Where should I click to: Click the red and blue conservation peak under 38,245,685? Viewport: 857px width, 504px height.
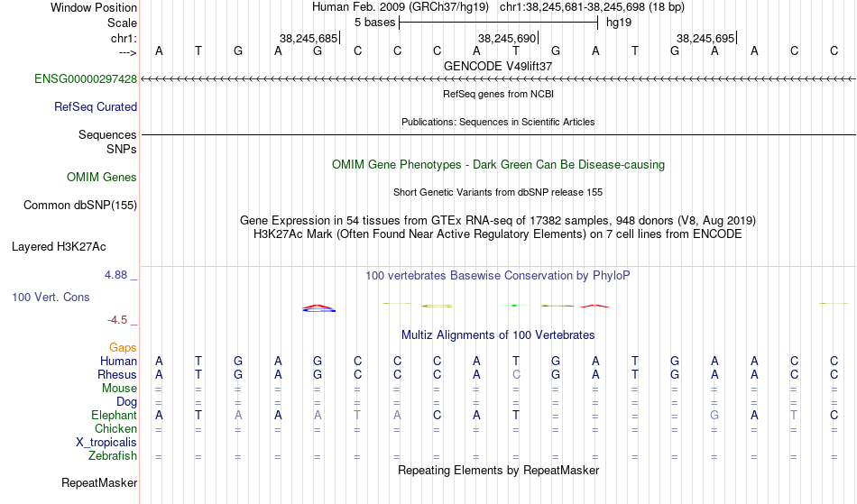(318, 308)
